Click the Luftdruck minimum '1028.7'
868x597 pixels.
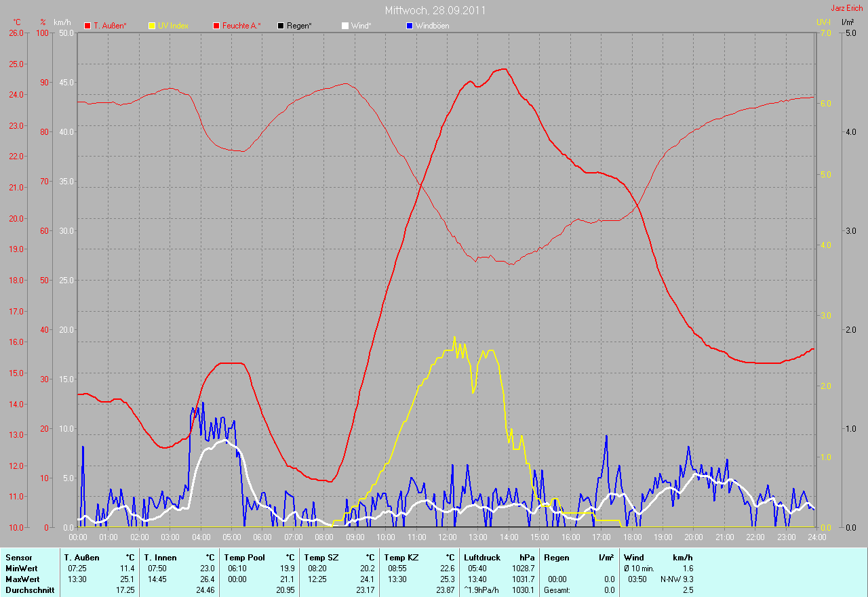click(x=524, y=568)
